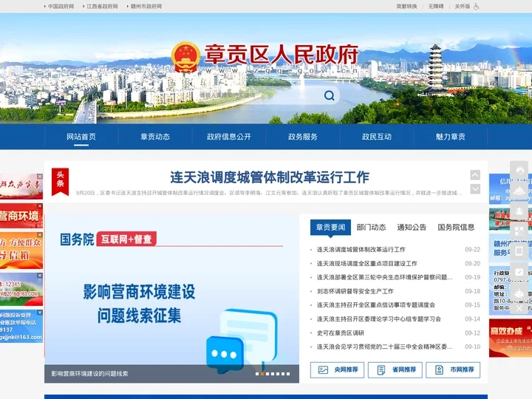Click the document icon in 省网推荐 button
Viewport: 532px width, 399px height.
pyautogui.click(x=381, y=370)
